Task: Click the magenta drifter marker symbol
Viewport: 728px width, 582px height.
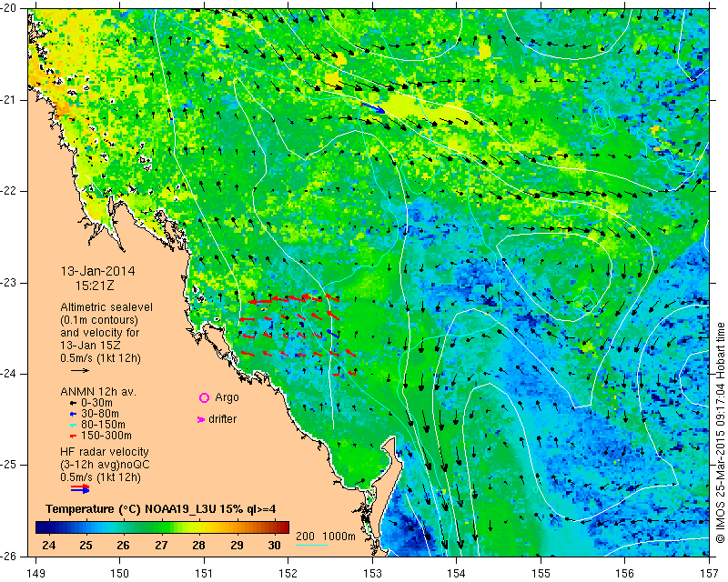Action: pyautogui.click(x=201, y=419)
